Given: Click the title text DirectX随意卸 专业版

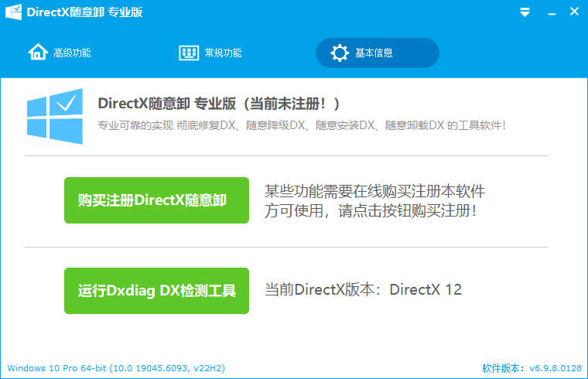Looking at the screenshot, I should pos(84,12).
